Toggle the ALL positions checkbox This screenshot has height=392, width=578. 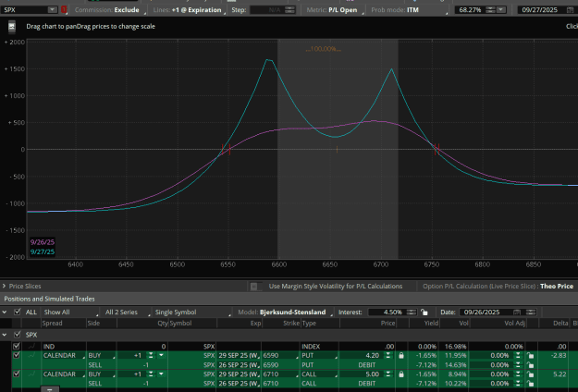17,312
